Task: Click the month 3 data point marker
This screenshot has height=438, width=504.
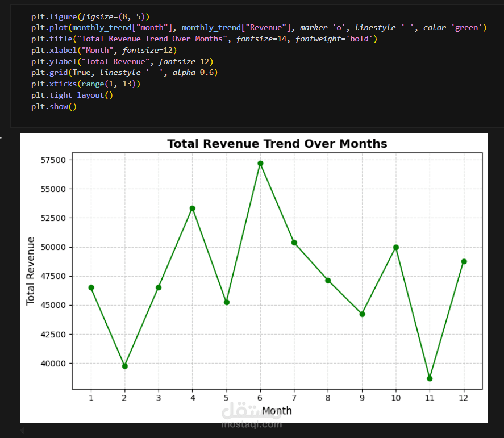Action: click(x=159, y=287)
